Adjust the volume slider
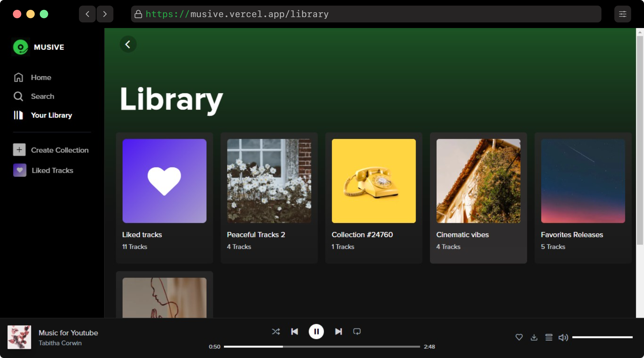Screen dimensions: 644x358 [602, 337]
